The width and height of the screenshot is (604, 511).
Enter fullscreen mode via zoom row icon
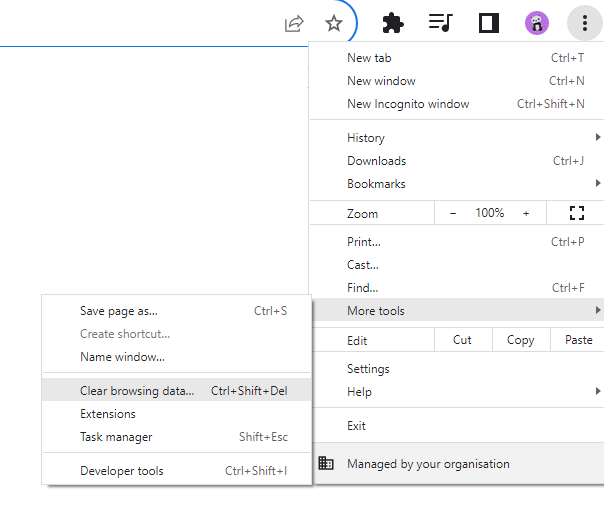pyautogui.click(x=576, y=213)
